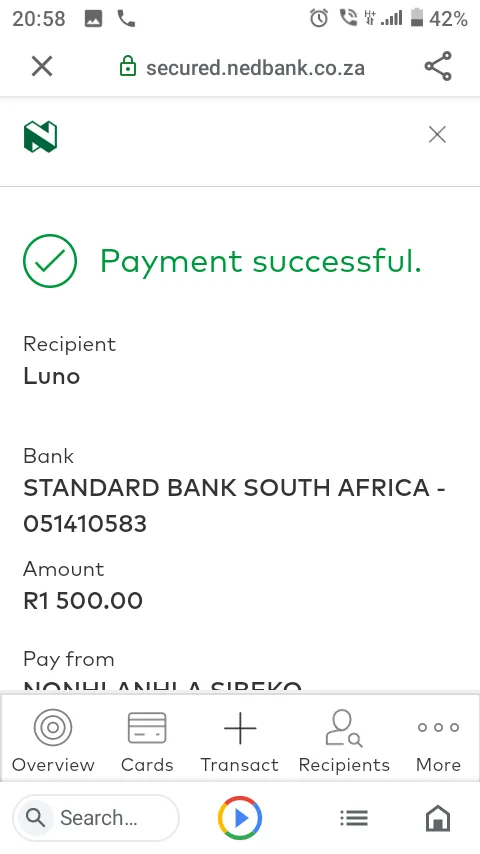The image size is (480, 854).
Task: Tap the Luno recipient name
Action: [52, 376]
